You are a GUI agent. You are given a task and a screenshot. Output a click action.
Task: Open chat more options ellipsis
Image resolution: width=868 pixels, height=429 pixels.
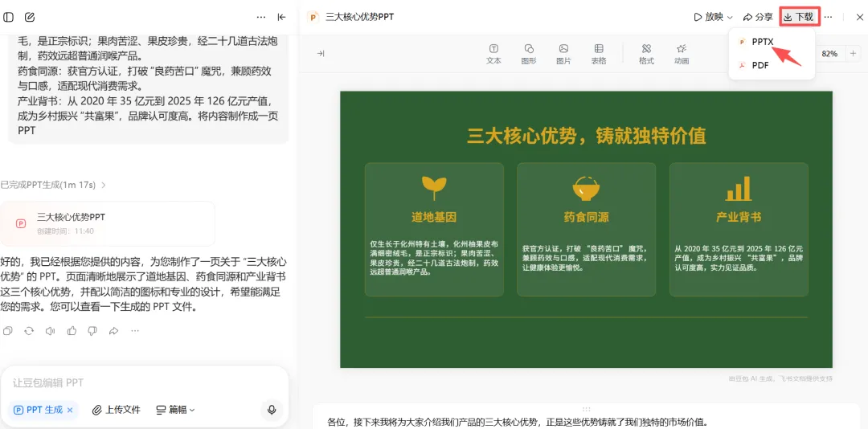click(x=261, y=17)
